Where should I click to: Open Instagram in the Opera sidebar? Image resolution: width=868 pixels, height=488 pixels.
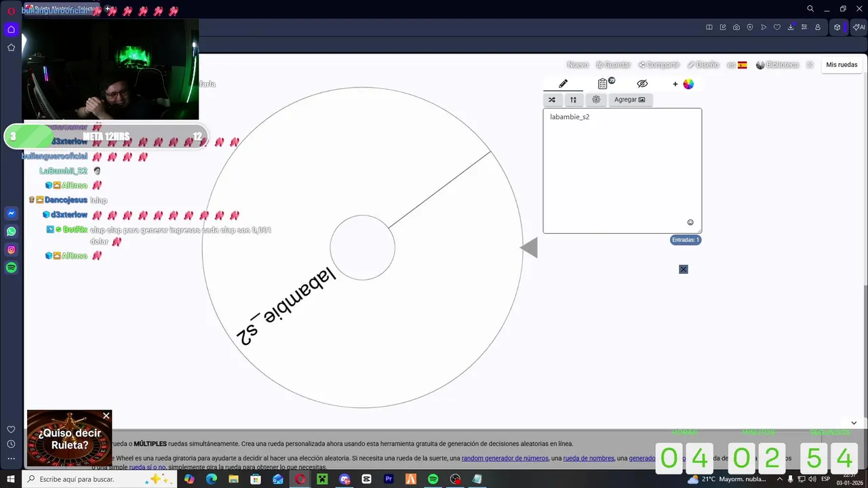click(x=11, y=250)
